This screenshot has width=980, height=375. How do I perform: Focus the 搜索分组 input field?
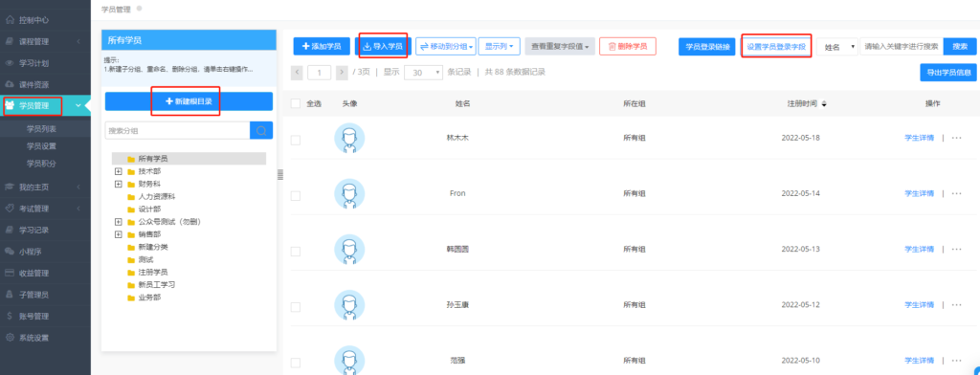(177, 131)
